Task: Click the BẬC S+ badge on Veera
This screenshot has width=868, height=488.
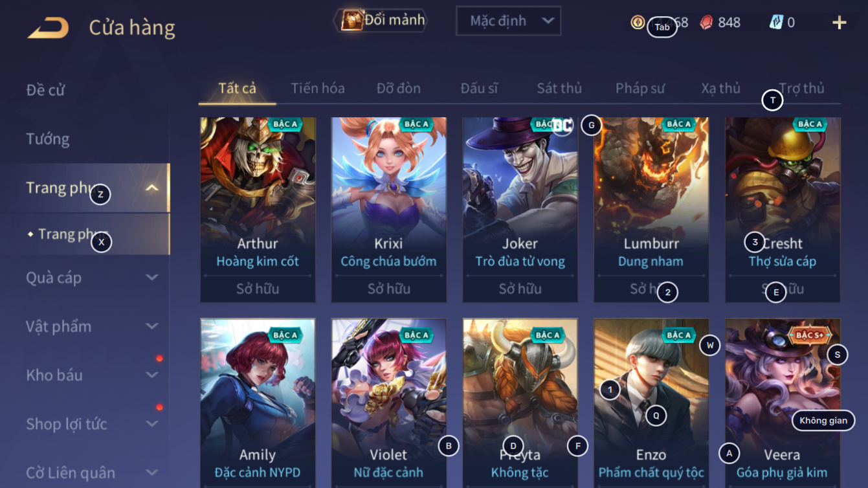Action: coord(809,335)
